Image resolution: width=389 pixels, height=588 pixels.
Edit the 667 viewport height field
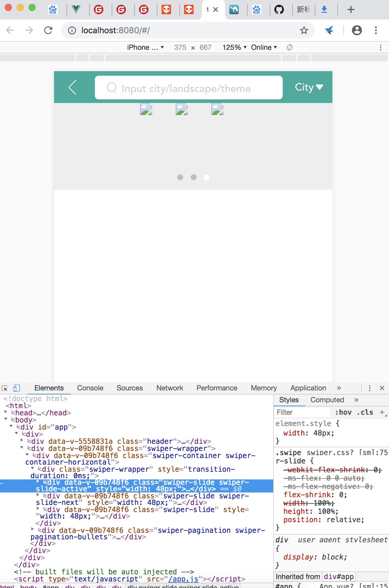pyautogui.click(x=205, y=47)
